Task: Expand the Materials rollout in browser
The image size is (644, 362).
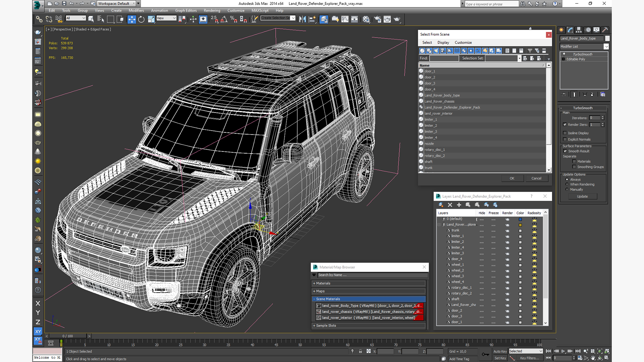Action: point(323,283)
